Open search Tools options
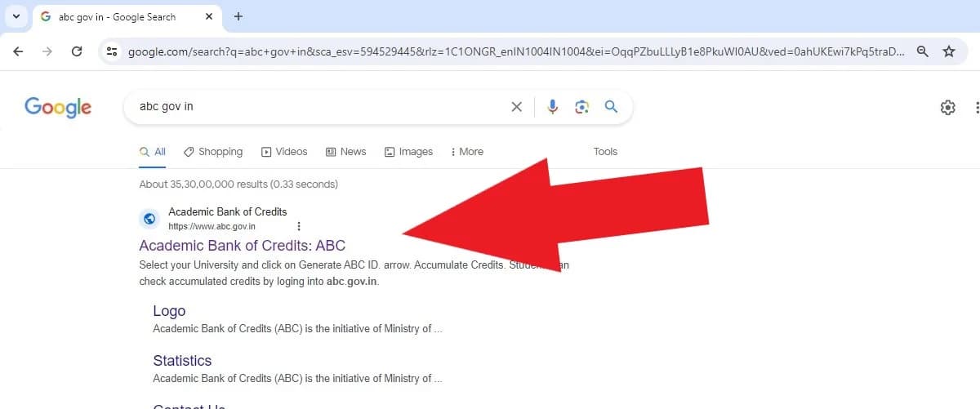 605,152
